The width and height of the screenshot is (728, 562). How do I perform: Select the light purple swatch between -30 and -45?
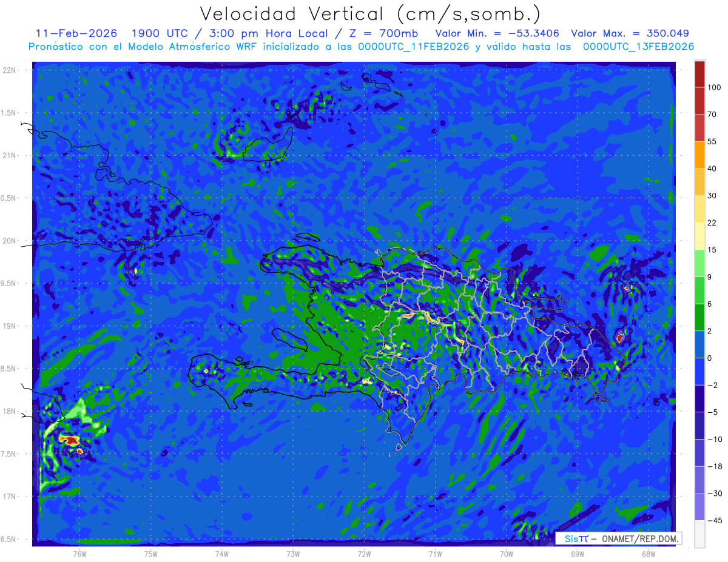[x=699, y=507]
